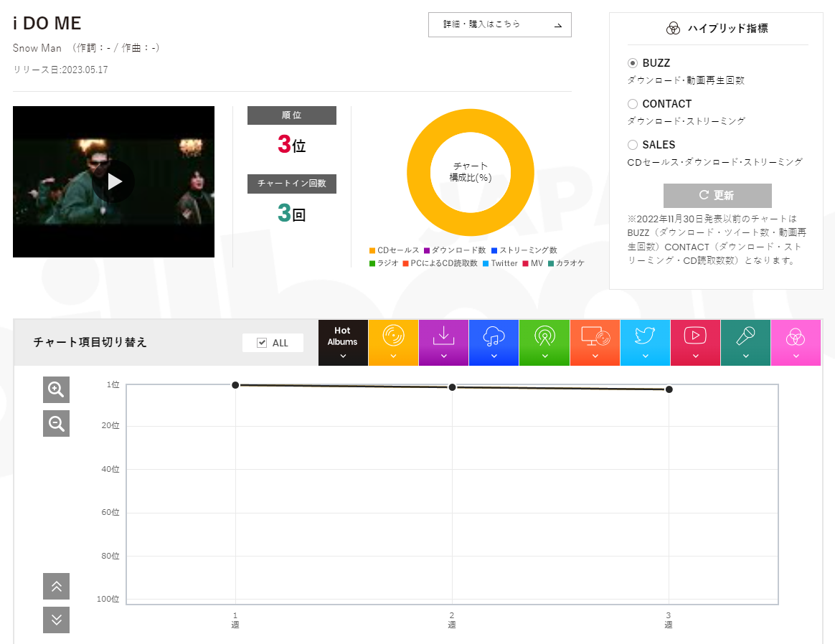Image resolution: width=835 pixels, height=644 pixels.
Task: Select the purple download icon
Action: [443, 336]
